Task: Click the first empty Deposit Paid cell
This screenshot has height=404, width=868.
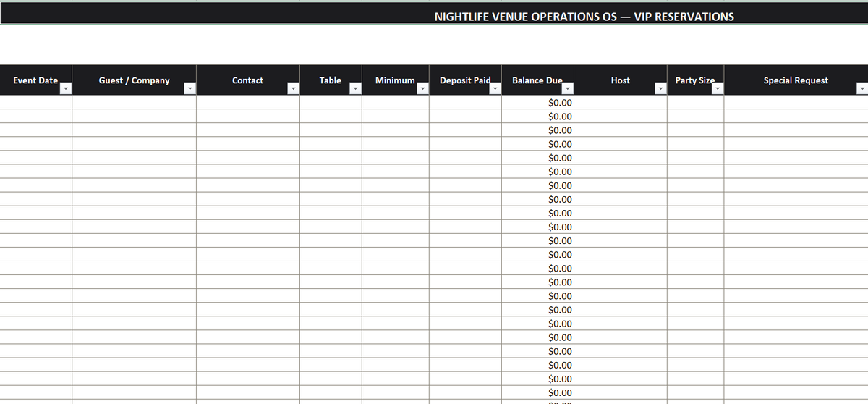Action: click(465, 103)
